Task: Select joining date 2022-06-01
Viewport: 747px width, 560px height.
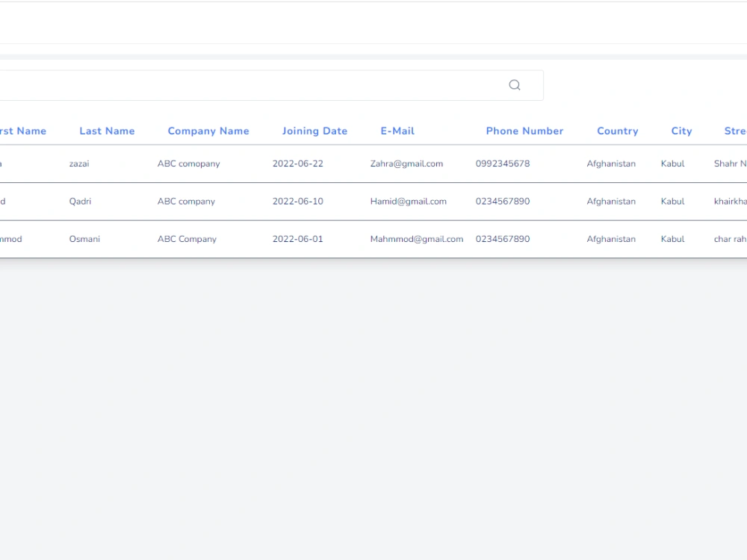Action: pos(298,239)
